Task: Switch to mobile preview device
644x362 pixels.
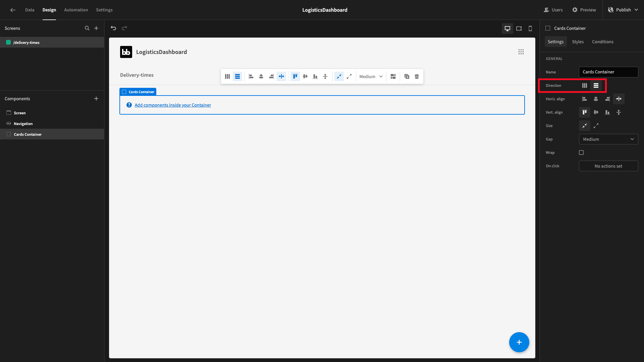Action: point(530,28)
